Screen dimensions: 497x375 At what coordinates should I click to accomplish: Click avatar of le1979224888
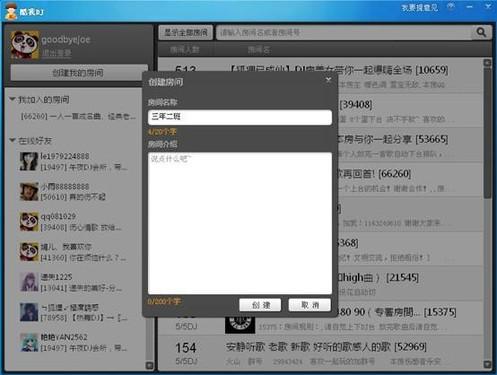click(x=29, y=162)
